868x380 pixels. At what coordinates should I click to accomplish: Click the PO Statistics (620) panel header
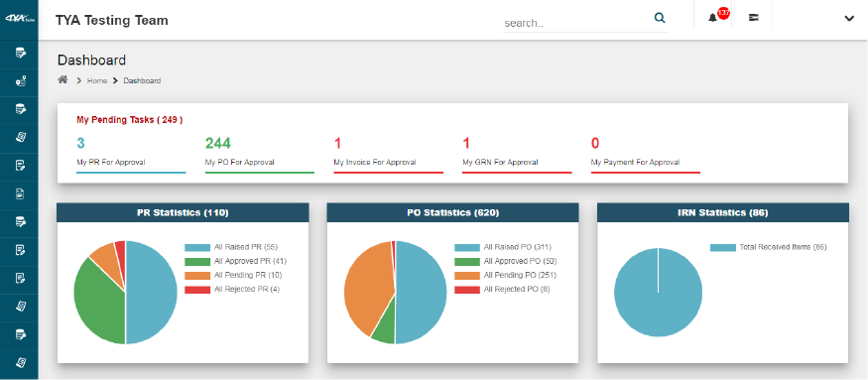click(x=452, y=212)
